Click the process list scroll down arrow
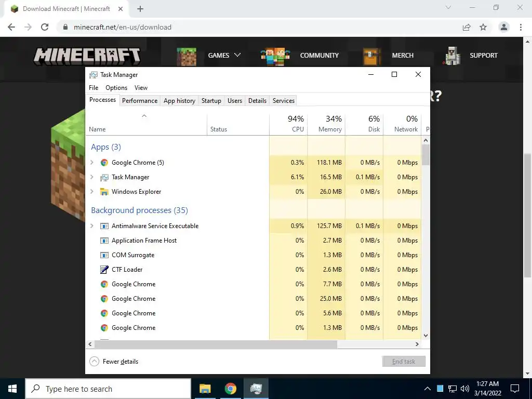The width and height of the screenshot is (532, 399). tap(426, 336)
